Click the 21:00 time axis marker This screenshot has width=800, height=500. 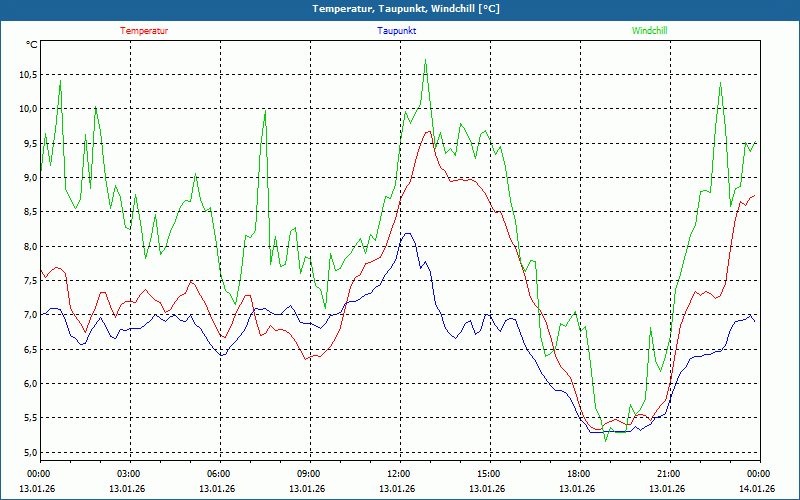coord(669,474)
